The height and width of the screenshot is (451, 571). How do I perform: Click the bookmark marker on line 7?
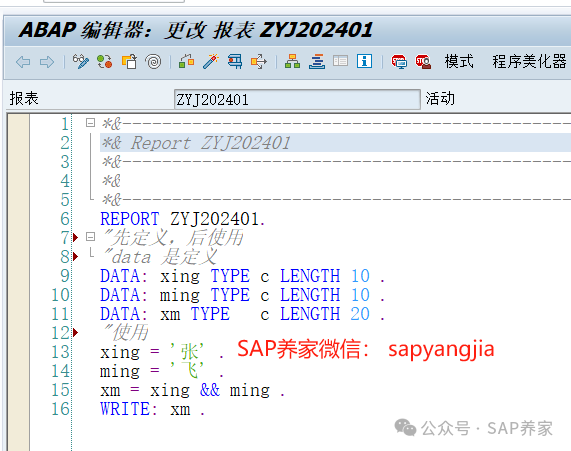click(75, 238)
